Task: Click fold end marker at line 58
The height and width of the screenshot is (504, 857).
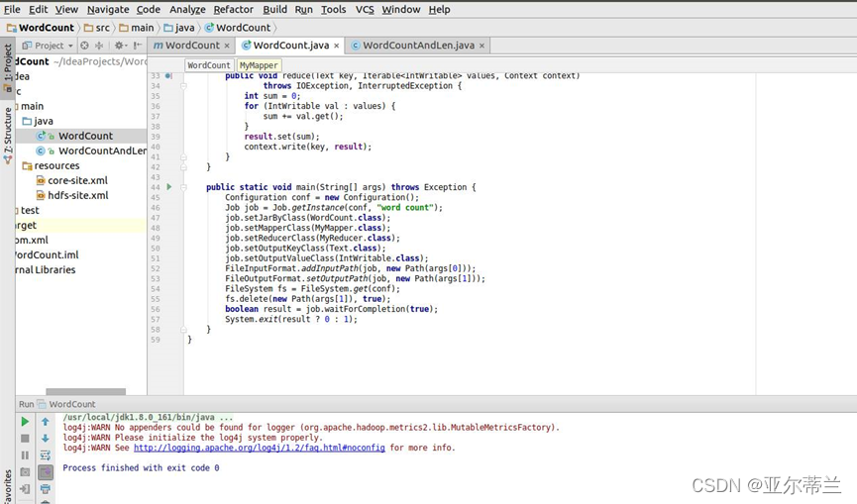Action: pyautogui.click(x=183, y=330)
